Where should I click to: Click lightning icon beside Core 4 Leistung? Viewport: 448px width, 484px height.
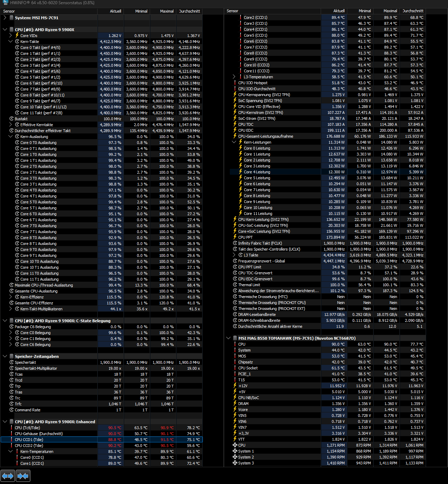pyautogui.click(x=241, y=172)
